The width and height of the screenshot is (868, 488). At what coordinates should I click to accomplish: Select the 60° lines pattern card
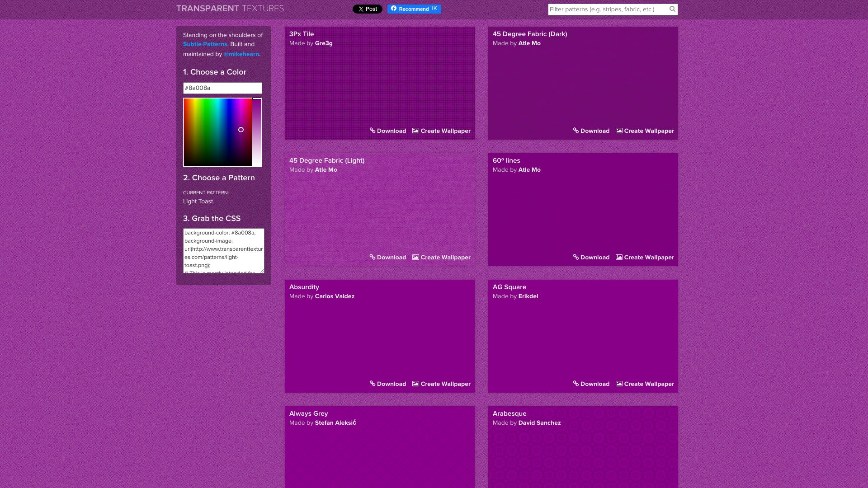pyautogui.click(x=583, y=210)
